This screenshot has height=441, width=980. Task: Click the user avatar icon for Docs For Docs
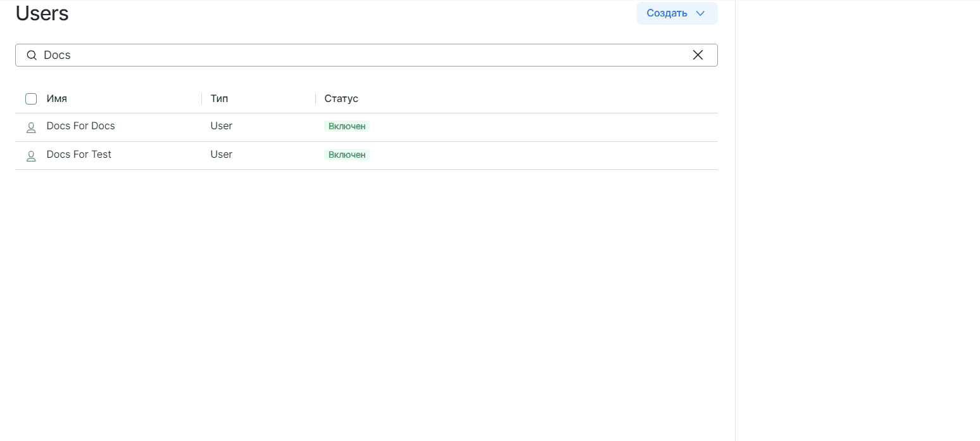[x=31, y=127]
